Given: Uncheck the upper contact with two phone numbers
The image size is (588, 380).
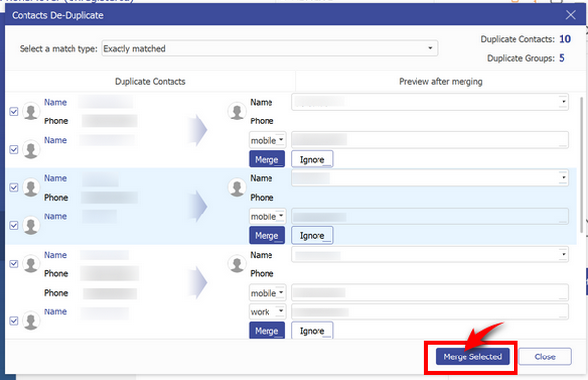Looking at the screenshot, I should pos(14,263).
